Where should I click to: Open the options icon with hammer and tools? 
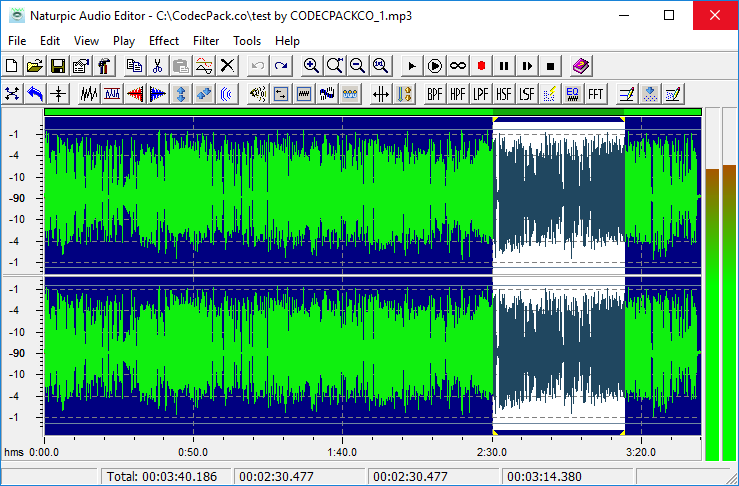point(104,66)
